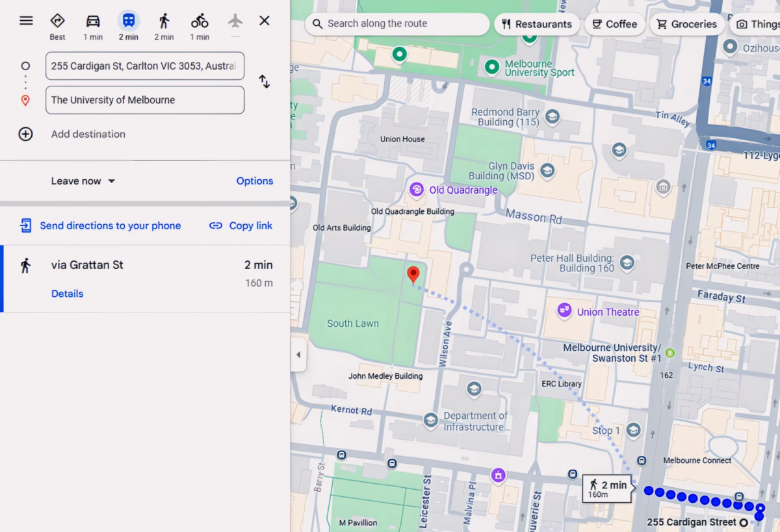Filter by Groceries chip
The width and height of the screenshot is (780, 532).
pyautogui.click(x=687, y=24)
